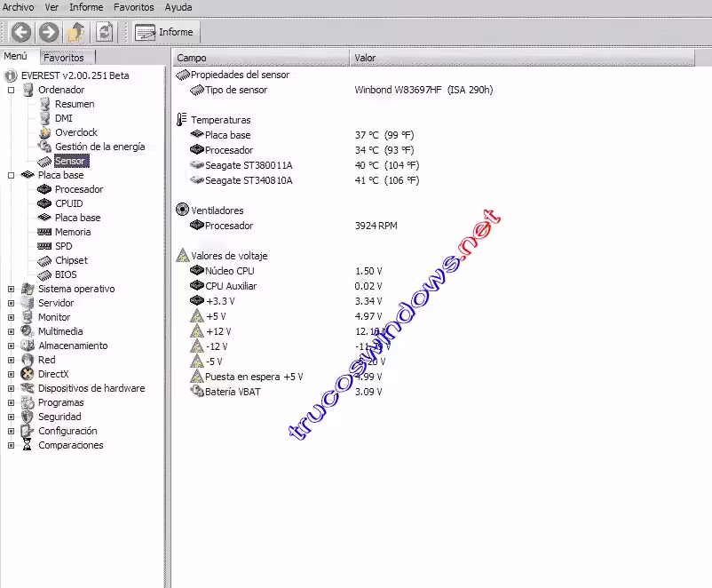The image size is (712, 588).
Task: Click the DMI tree icon
Action: pos(44,118)
